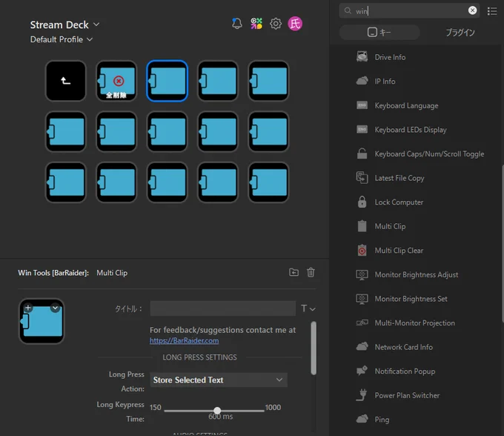Open the Long Press Action dropdown
The width and height of the screenshot is (504, 436).
tap(219, 380)
